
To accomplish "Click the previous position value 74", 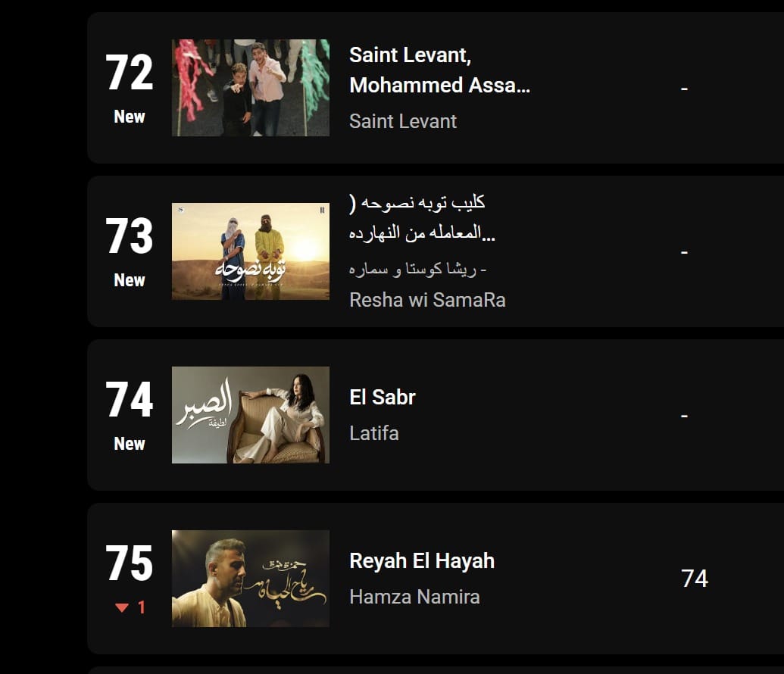I will 695,579.
